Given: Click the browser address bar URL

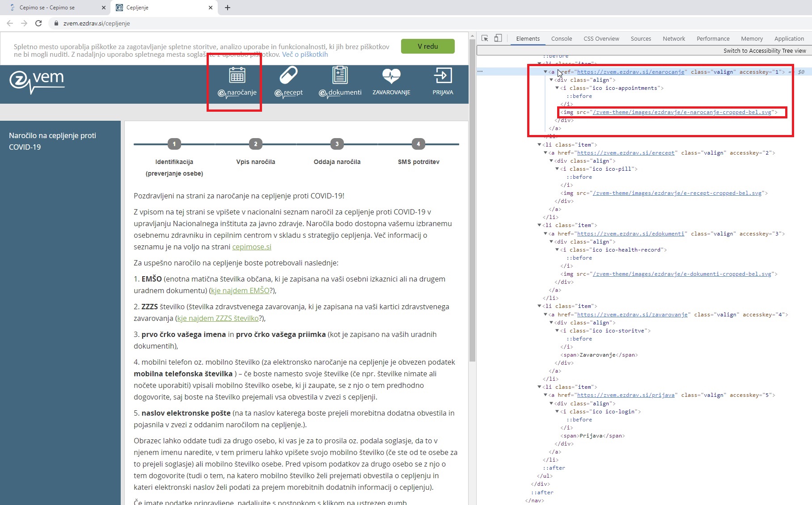Looking at the screenshot, I should point(97,23).
